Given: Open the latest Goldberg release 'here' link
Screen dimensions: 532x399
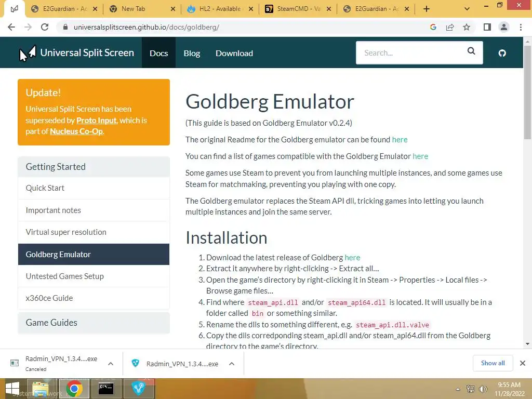Looking at the screenshot, I should click(352, 258).
